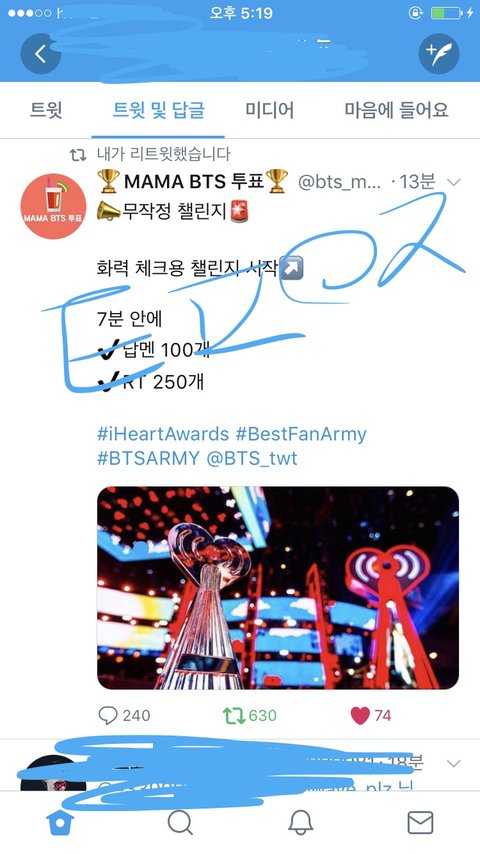The height and width of the screenshot is (854, 480).
Task: Open the Home tab in bottom bar
Action: point(60,822)
